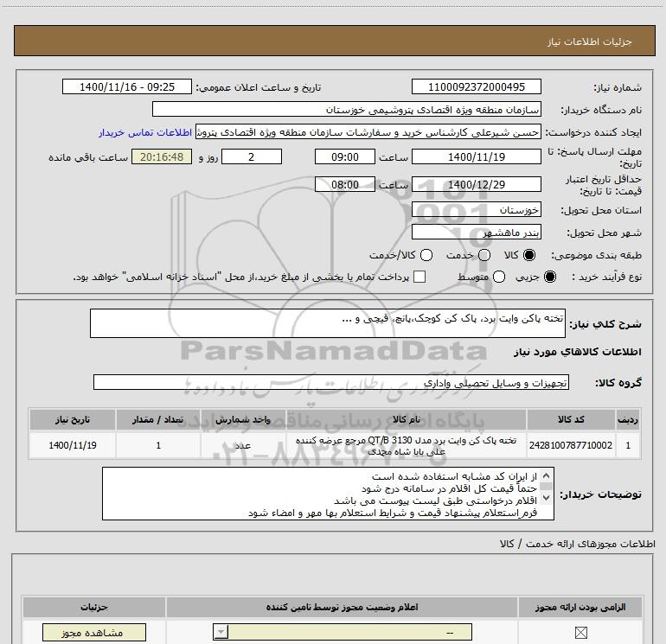Click the delivery province field خوزستان
The image size is (666, 644).
tap(476, 209)
